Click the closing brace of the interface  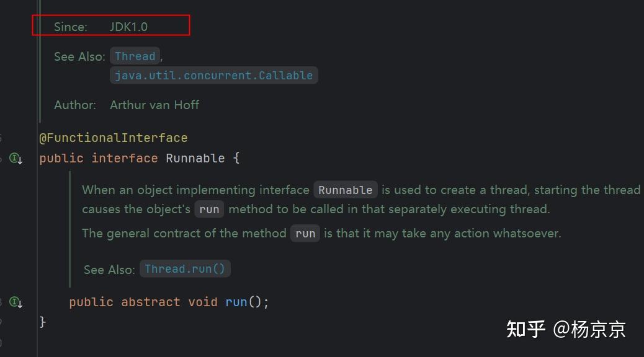coord(43,322)
